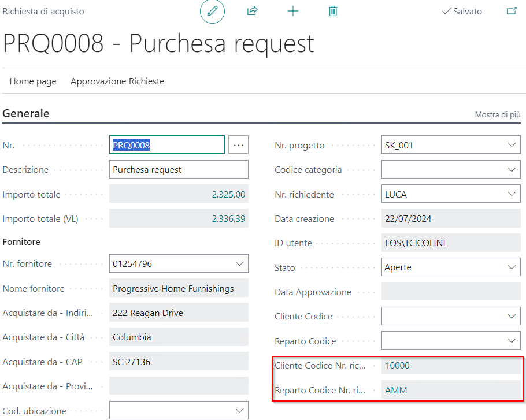
Task: Open Approvazione Richieste menu
Action: click(x=117, y=81)
